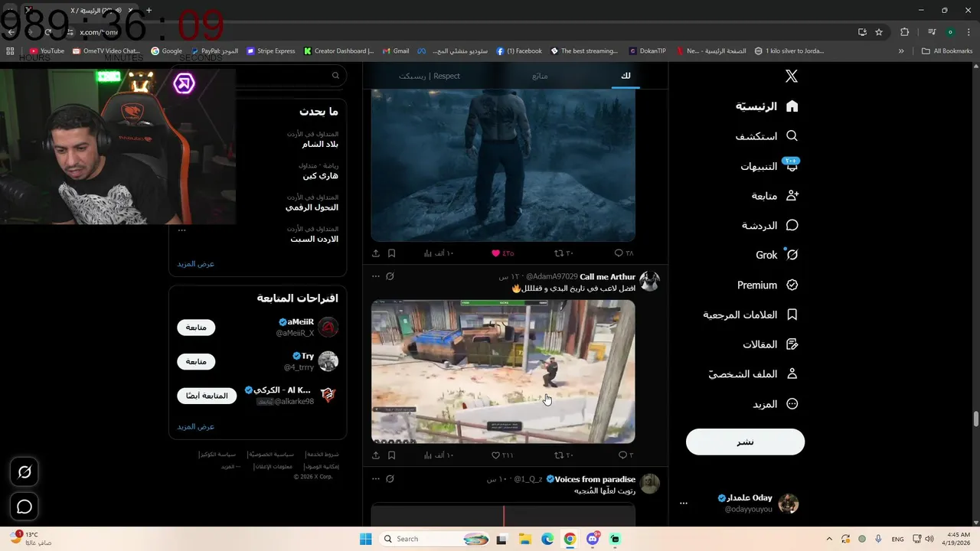The image size is (980, 551).
Task: Play the Call me Arthur video
Action: 503,371
